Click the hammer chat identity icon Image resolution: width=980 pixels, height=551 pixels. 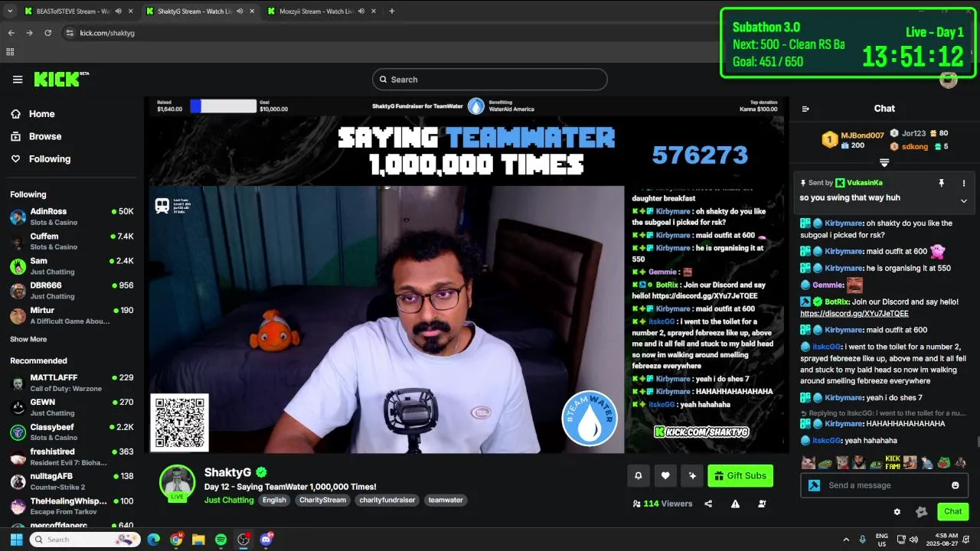tap(814, 485)
